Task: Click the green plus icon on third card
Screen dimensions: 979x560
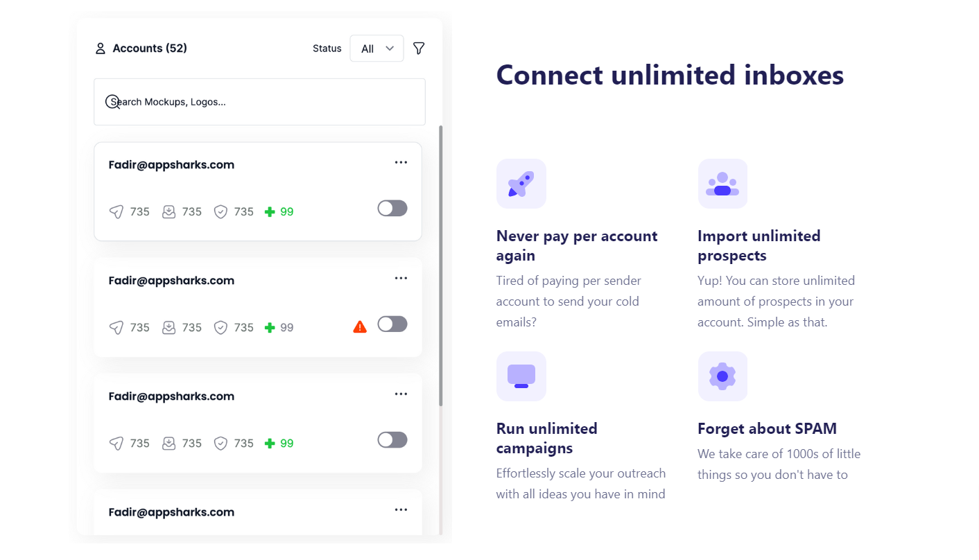Action: (x=270, y=444)
